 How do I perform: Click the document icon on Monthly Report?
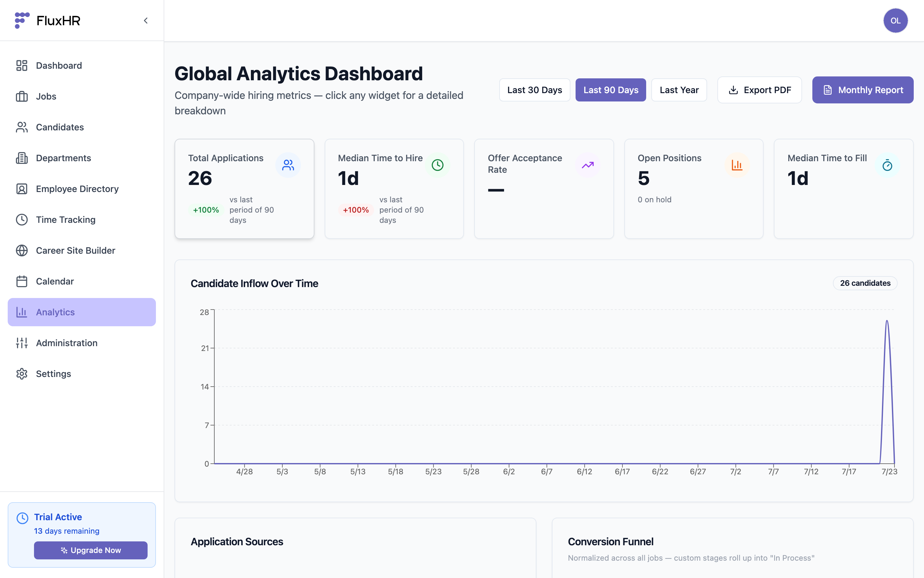pyautogui.click(x=827, y=90)
